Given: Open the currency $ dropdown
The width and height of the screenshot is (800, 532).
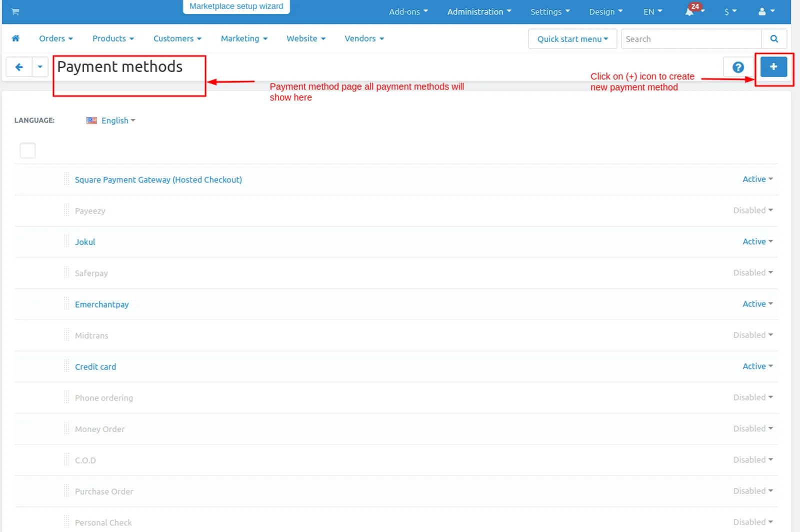Looking at the screenshot, I should tap(730, 11).
